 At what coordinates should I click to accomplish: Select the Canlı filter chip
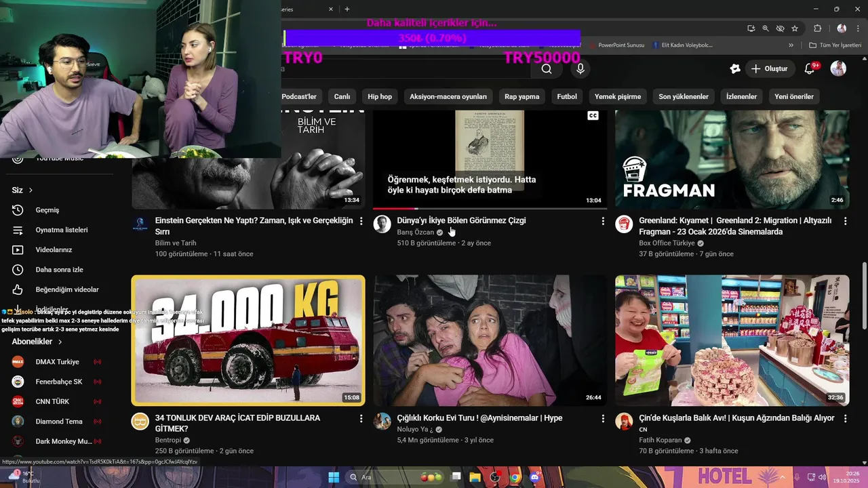[342, 97]
